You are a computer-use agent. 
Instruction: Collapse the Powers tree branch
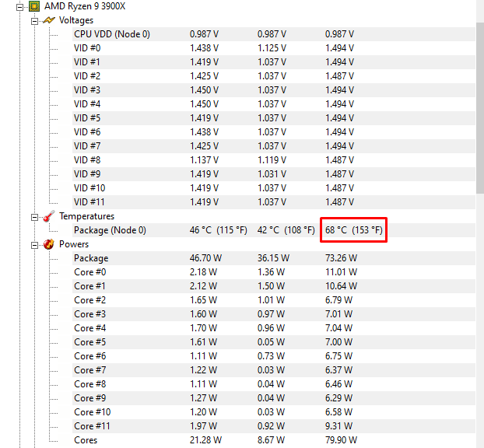click(34, 245)
